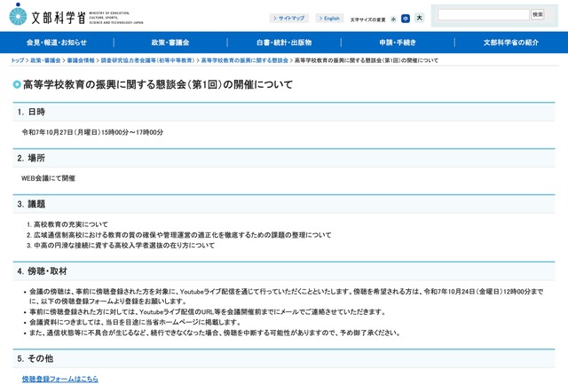Open the 文部科学省の紹介 menu
Image resolution: width=568 pixels, height=392 pixels.
tap(510, 43)
